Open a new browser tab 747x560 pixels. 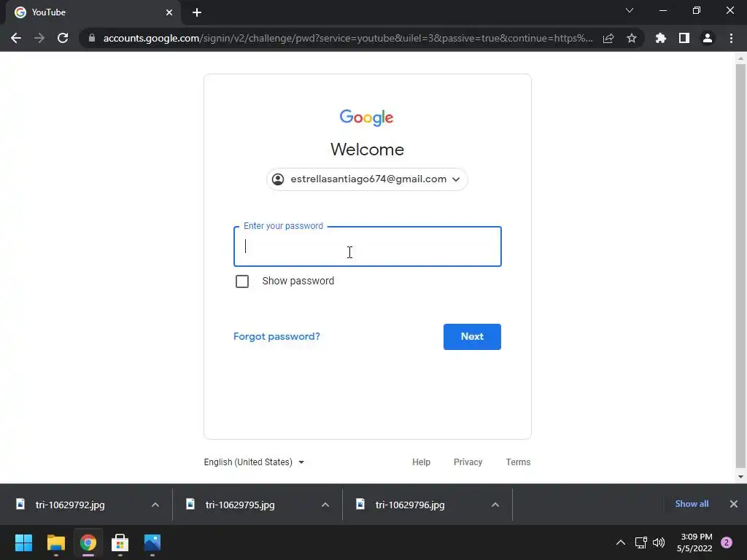click(197, 12)
